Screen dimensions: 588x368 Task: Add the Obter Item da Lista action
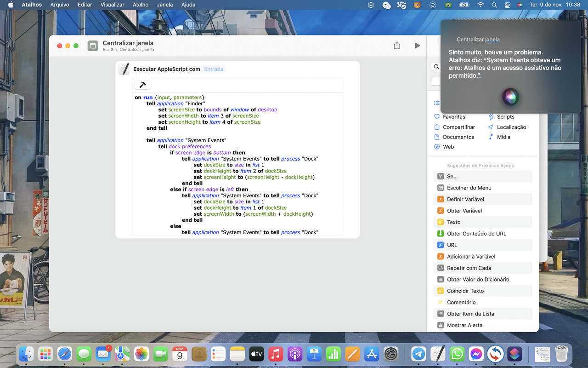click(x=483, y=314)
